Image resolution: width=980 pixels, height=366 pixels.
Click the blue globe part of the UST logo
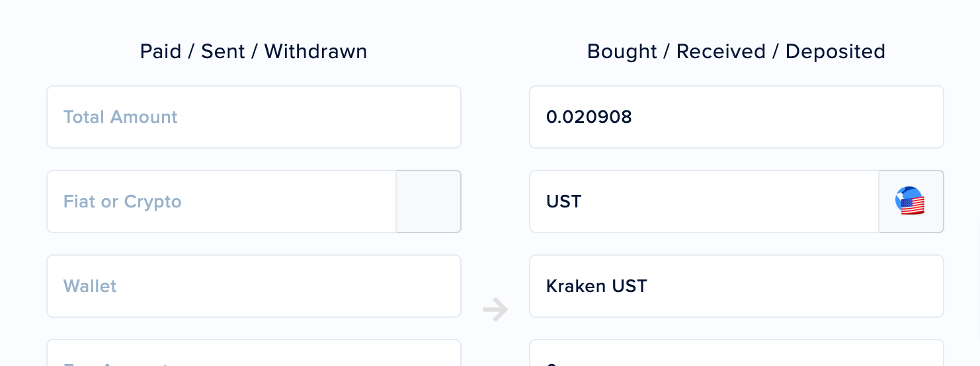[905, 194]
